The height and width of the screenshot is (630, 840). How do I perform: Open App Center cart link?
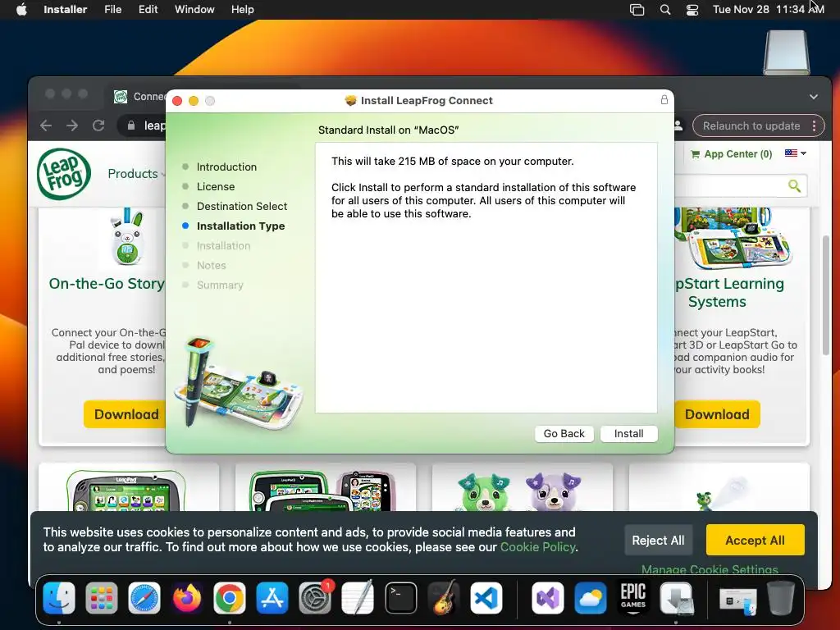(731, 154)
